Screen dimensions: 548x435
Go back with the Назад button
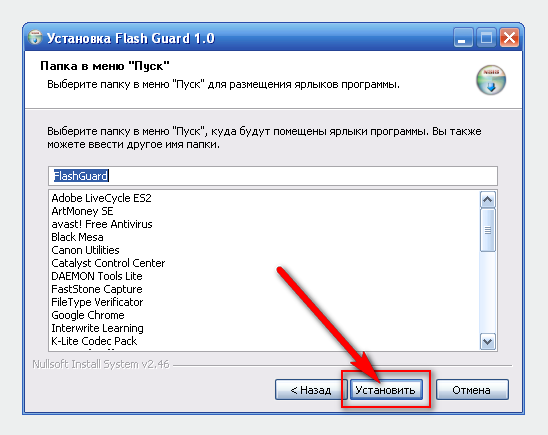[x=311, y=390]
